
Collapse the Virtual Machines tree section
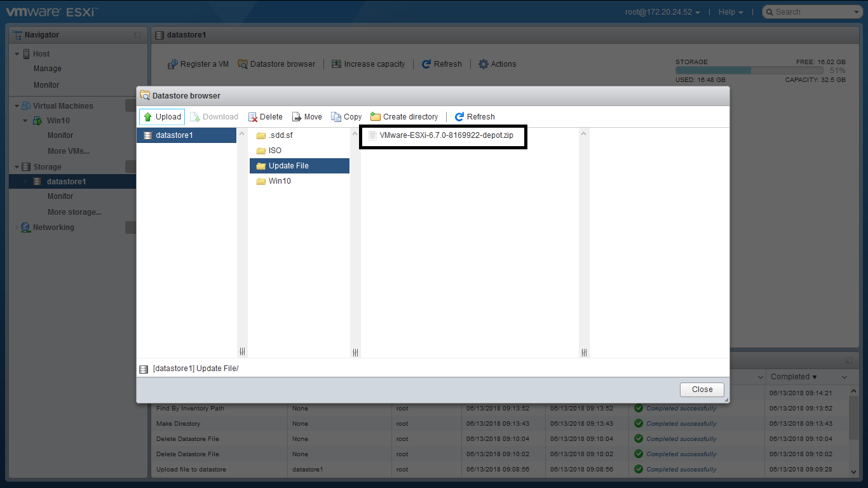pyautogui.click(x=17, y=106)
